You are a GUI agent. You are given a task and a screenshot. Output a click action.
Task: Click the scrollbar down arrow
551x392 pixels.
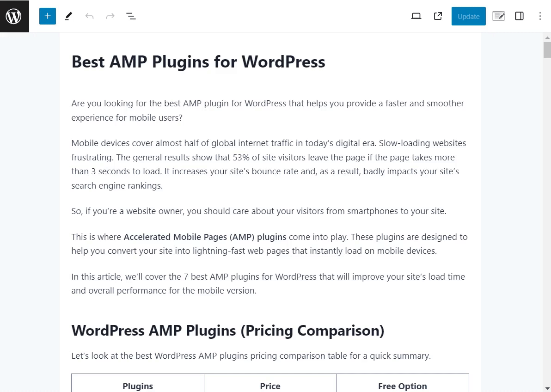547,388
